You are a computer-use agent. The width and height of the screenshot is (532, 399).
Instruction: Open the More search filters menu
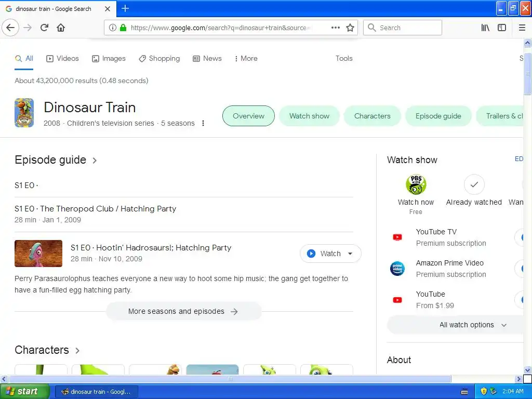tap(246, 58)
